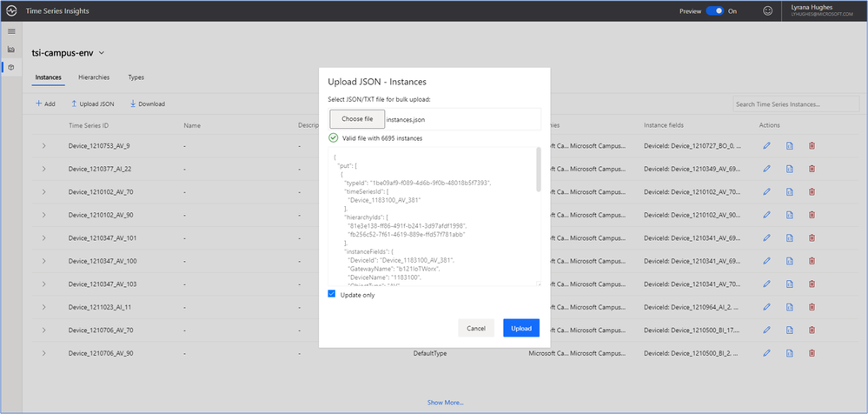Expand row Device_1210753_AV_9

coord(43,146)
